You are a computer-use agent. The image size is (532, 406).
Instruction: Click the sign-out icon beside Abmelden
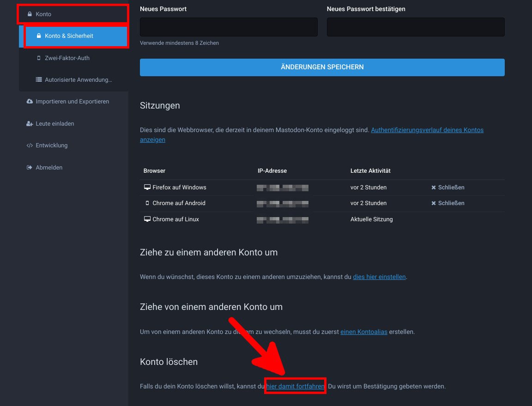(x=30, y=168)
